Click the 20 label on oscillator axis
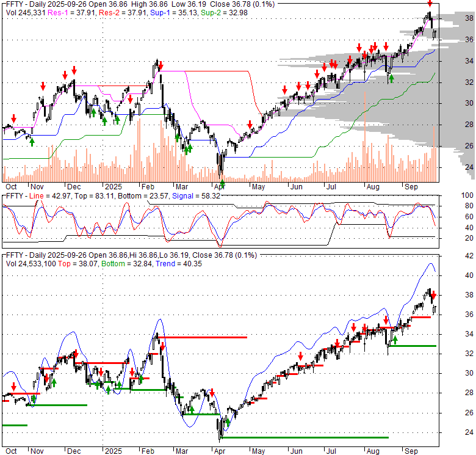Screen dimensions: 476x455 coord(469,238)
